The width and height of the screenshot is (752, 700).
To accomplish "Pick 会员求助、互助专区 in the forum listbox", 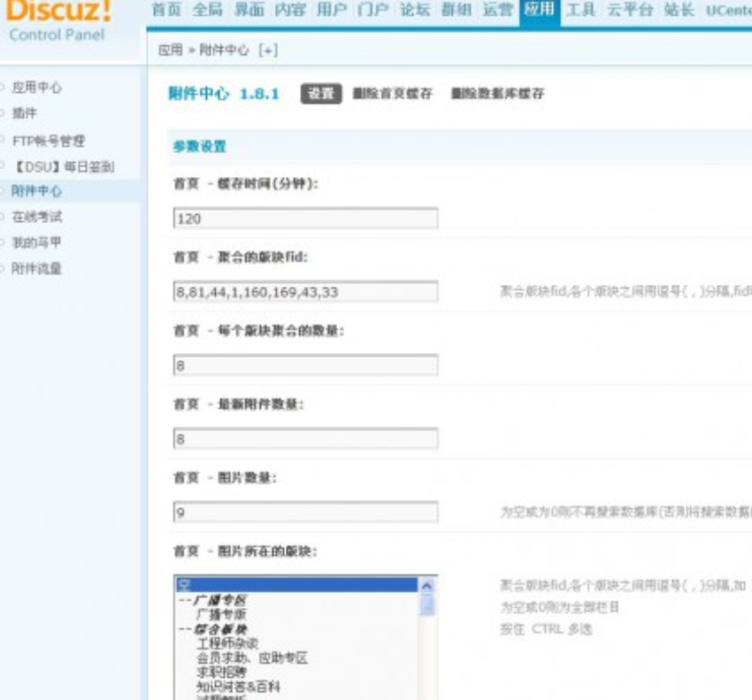I will coord(252,658).
